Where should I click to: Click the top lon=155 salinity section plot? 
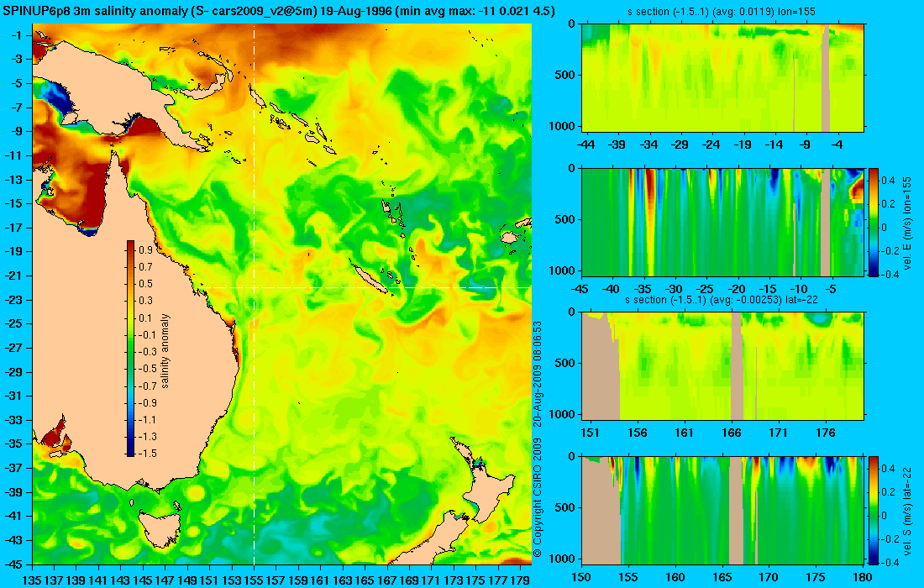click(722, 78)
